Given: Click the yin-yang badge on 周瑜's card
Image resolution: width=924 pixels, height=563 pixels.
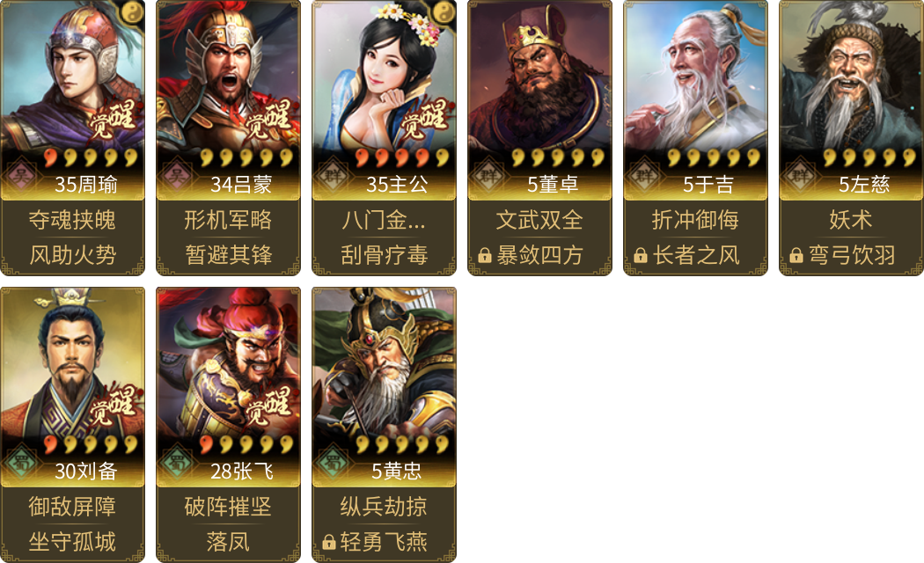Looking at the screenshot, I should coord(133,10).
